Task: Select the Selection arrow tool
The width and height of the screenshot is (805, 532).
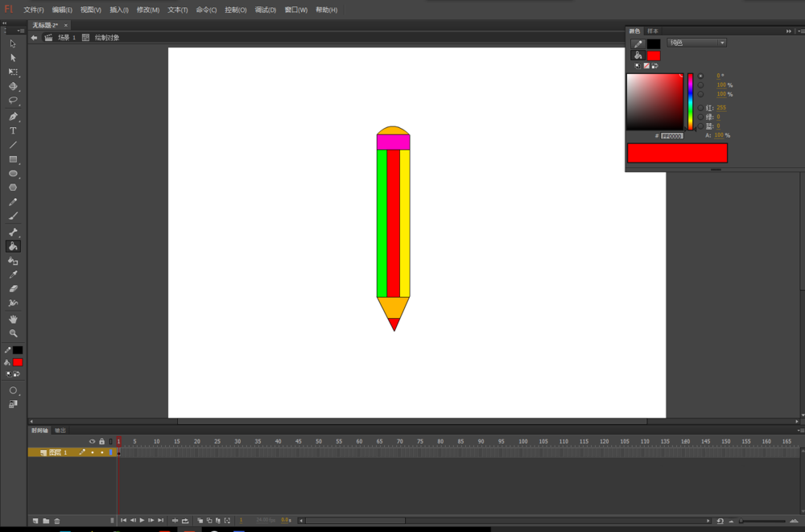Action: pos(13,43)
